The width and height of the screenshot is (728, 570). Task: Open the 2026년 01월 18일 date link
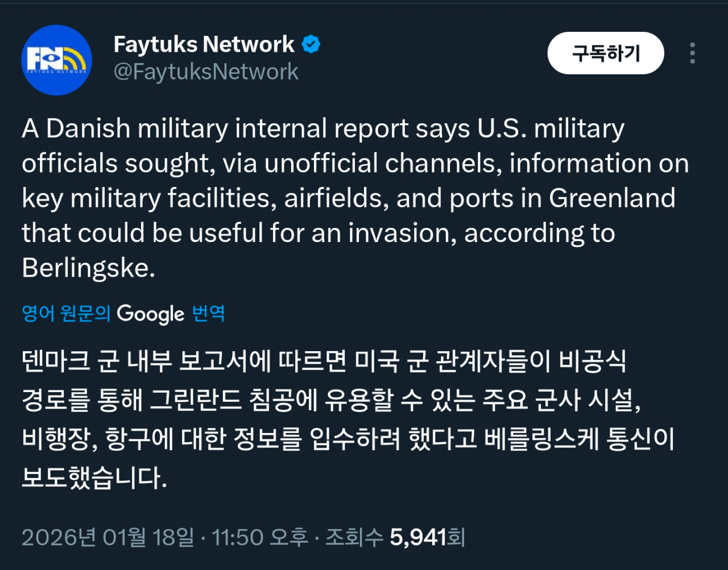108,537
